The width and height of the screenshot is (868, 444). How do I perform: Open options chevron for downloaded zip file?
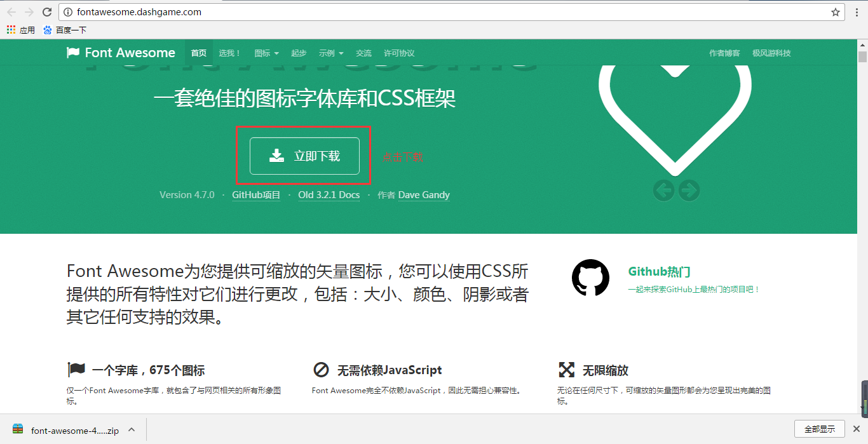[x=132, y=429]
